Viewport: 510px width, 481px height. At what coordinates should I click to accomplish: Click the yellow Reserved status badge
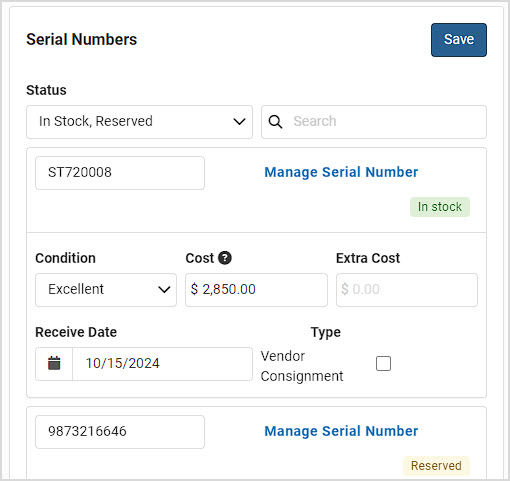pos(436,466)
